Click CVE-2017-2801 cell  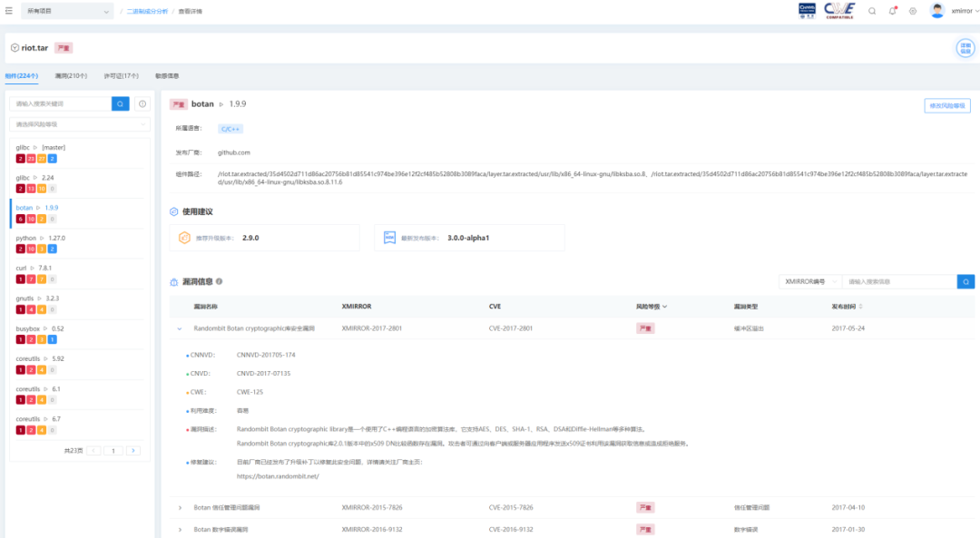click(x=511, y=328)
